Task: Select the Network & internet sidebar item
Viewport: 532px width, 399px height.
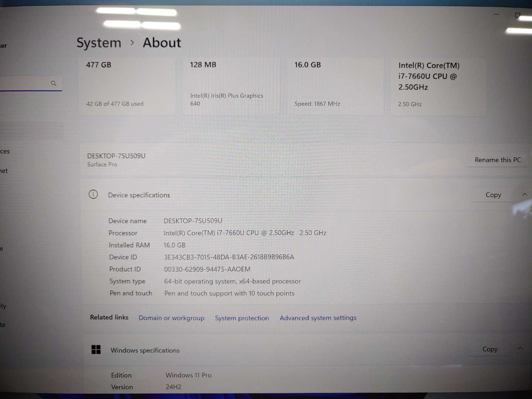Action: [x=4, y=171]
